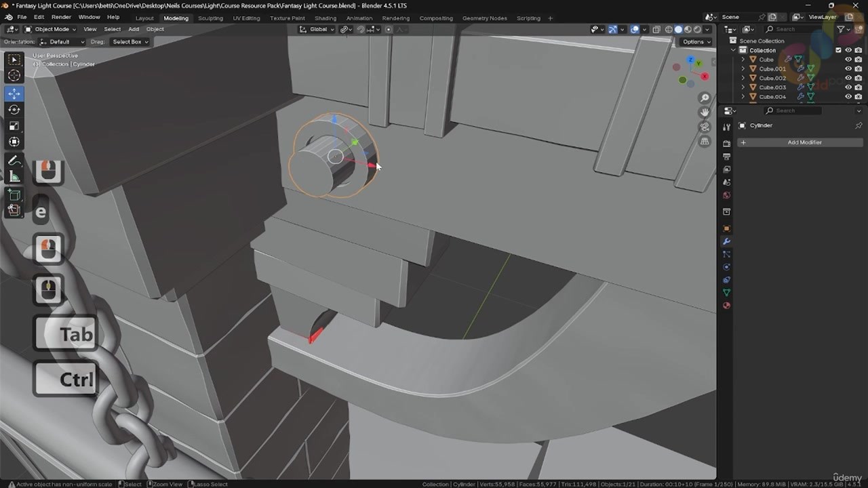Open the Render menu
This screenshot has width=868, height=488.
click(61, 17)
